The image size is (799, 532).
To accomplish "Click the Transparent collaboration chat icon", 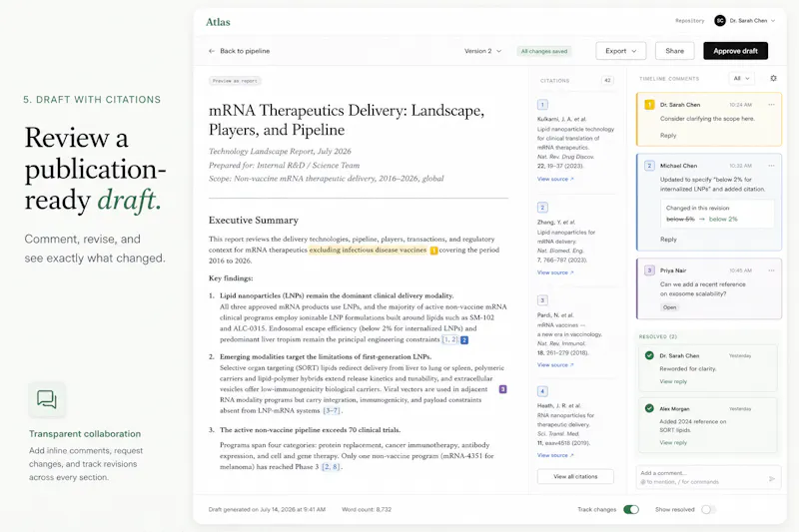I will tap(46, 399).
